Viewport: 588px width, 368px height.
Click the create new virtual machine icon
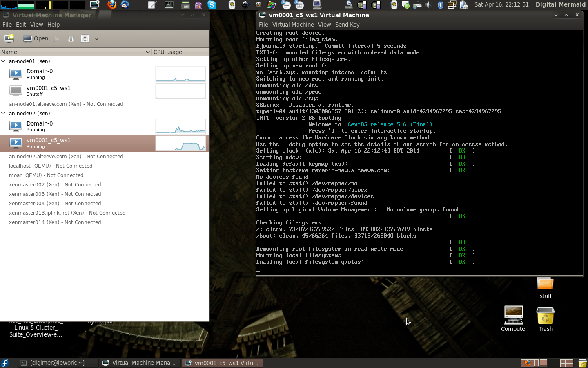[x=9, y=38]
